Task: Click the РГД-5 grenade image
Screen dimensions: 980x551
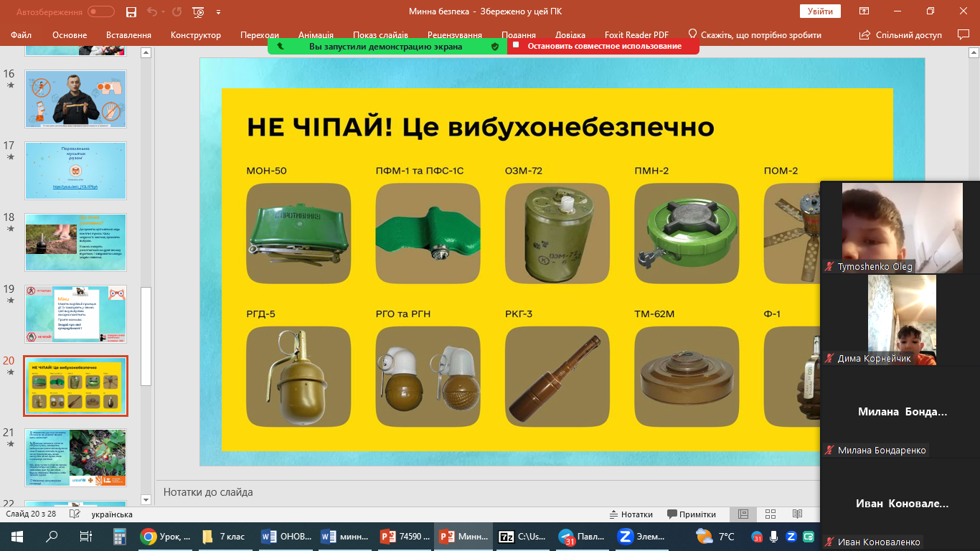Action: click(298, 377)
